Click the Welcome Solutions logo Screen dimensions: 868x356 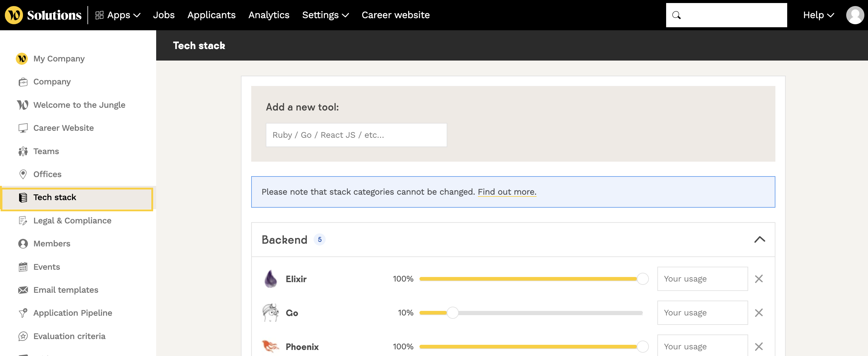pyautogui.click(x=43, y=15)
